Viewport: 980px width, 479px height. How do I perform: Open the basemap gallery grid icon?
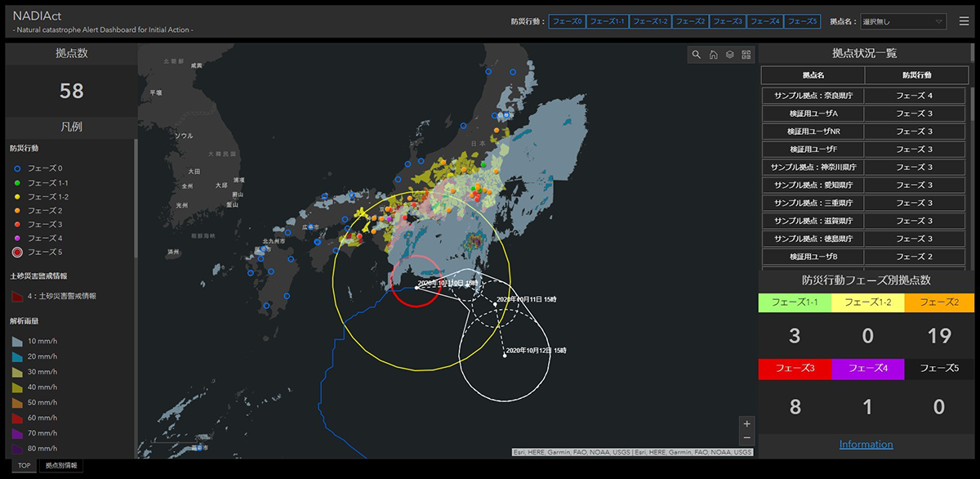click(746, 55)
